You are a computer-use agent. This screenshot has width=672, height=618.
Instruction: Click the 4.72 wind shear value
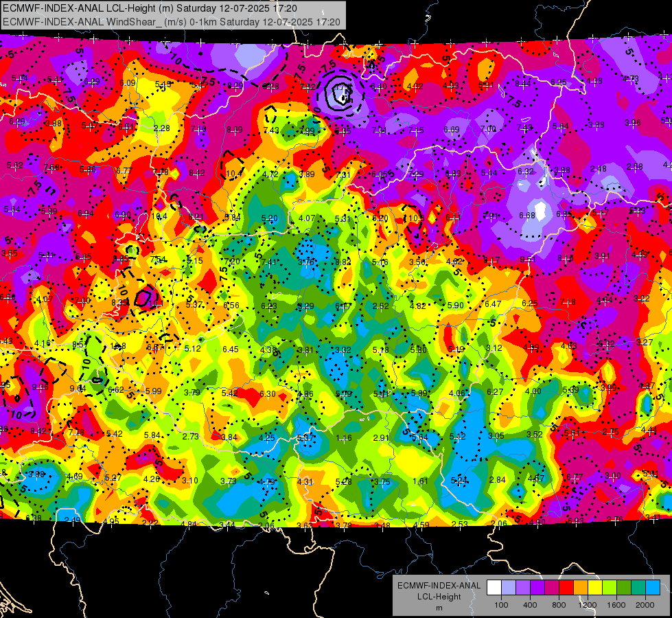[270, 174]
